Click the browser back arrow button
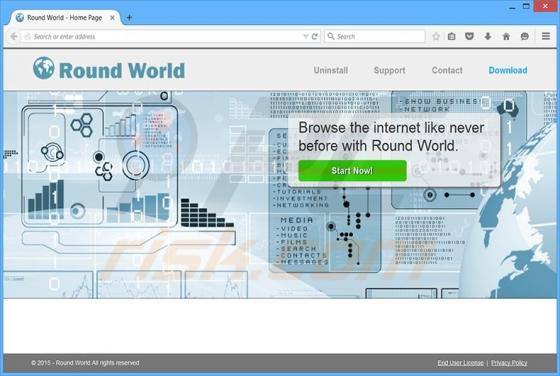This screenshot has width=560, height=376. (14, 36)
